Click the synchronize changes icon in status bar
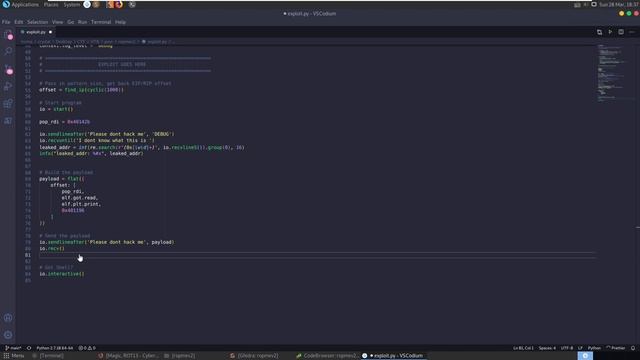The image size is (640, 360). click(x=29, y=348)
